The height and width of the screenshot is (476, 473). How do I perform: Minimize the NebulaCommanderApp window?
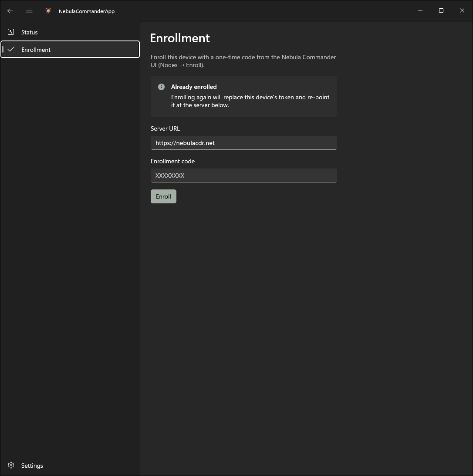tap(420, 10)
